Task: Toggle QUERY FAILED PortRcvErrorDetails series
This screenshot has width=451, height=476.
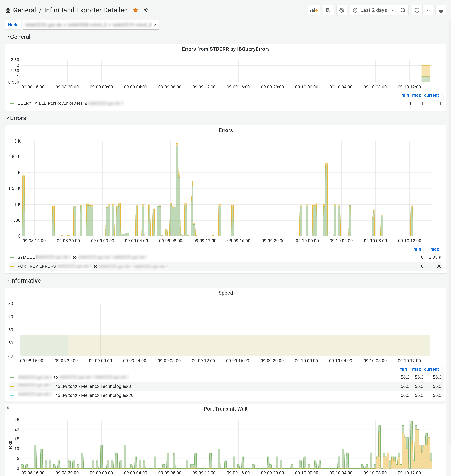Action: [x=52, y=103]
